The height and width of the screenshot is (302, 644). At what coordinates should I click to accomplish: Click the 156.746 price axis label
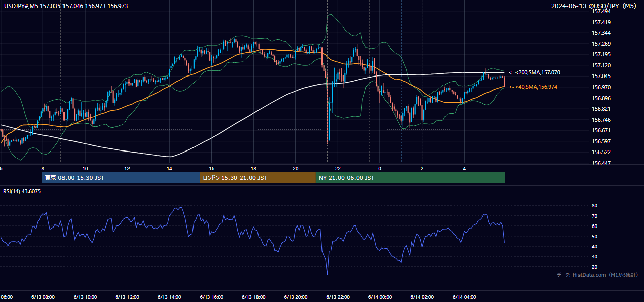click(x=602, y=120)
